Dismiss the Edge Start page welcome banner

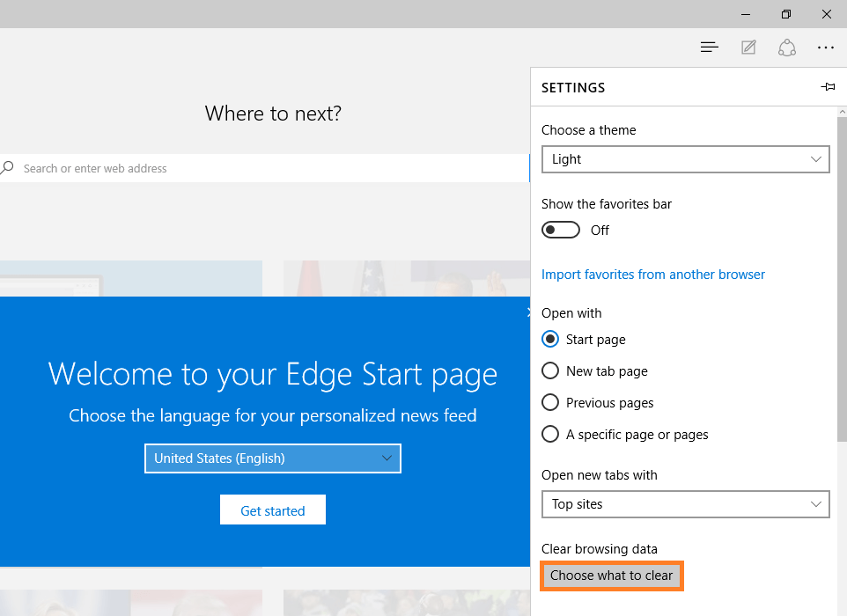coord(527,312)
